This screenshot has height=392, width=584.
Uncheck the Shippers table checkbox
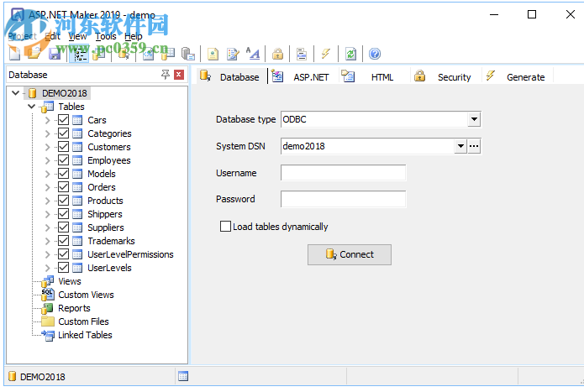tap(64, 213)
